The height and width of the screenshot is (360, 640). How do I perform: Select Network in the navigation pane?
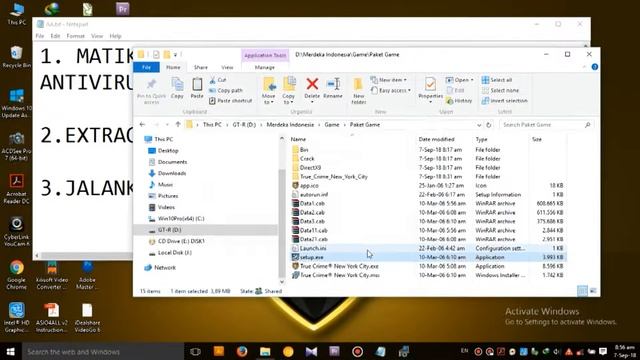(165, 268)
